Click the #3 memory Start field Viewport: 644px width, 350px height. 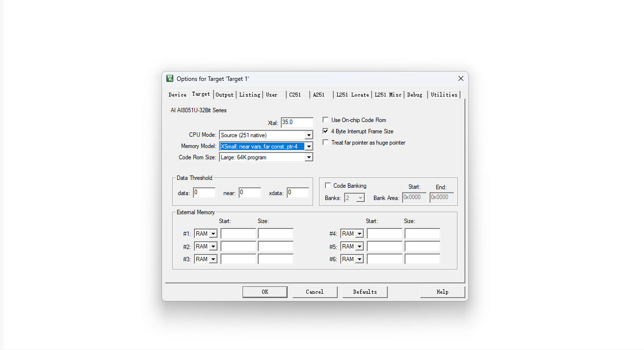tap(238, 259)
